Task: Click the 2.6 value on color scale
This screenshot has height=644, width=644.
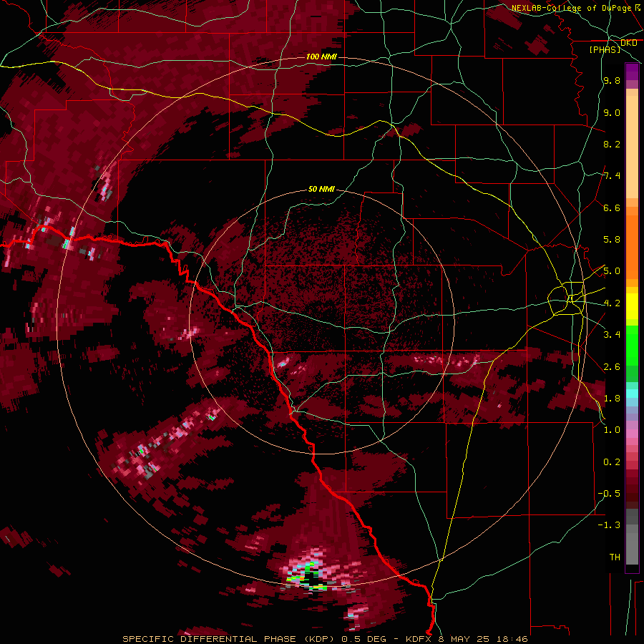Action: pyautogui.click(x=612, y=367)
